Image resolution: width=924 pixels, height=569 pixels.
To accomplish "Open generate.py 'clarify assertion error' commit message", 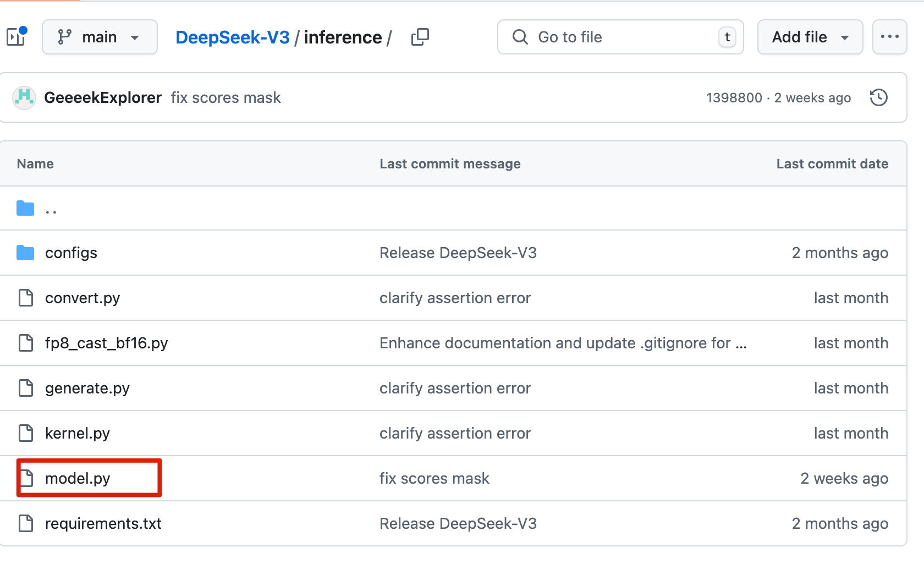I will pyautogui.click(x=455, y=388).
